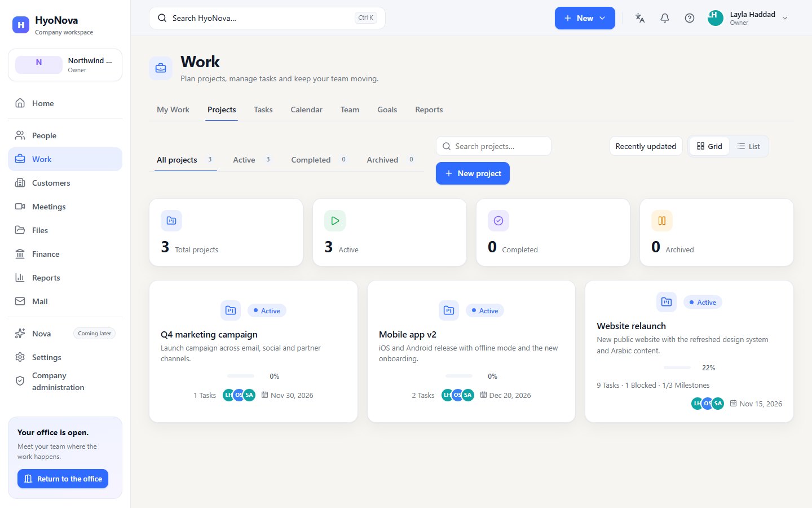812x508 pixels.
Task: Click the Archived pause icon
Action: [662, 221]
